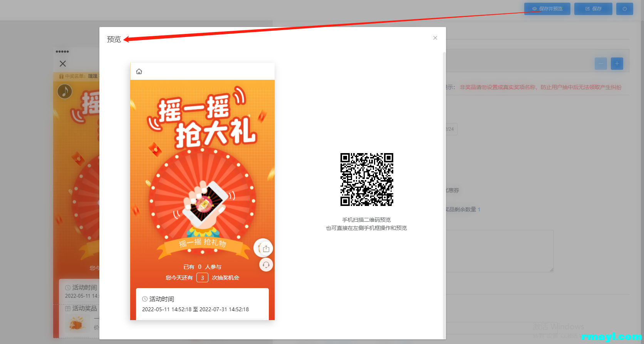Click the 手机扫描二维码预览 caption
This screenshot has height=344, width=644.
pyautogui.click(x=367, y=220)
